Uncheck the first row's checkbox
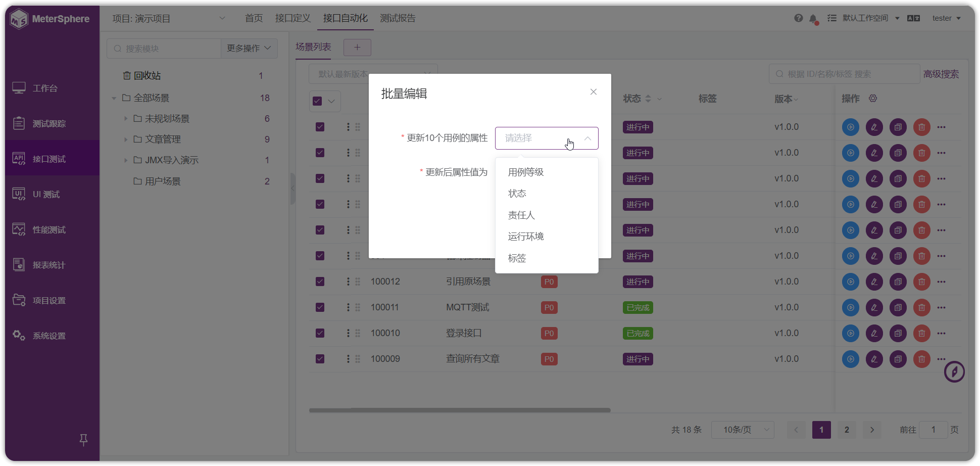Screen dimensions: 980x466 pyautogui.click(x=320, y=127)
